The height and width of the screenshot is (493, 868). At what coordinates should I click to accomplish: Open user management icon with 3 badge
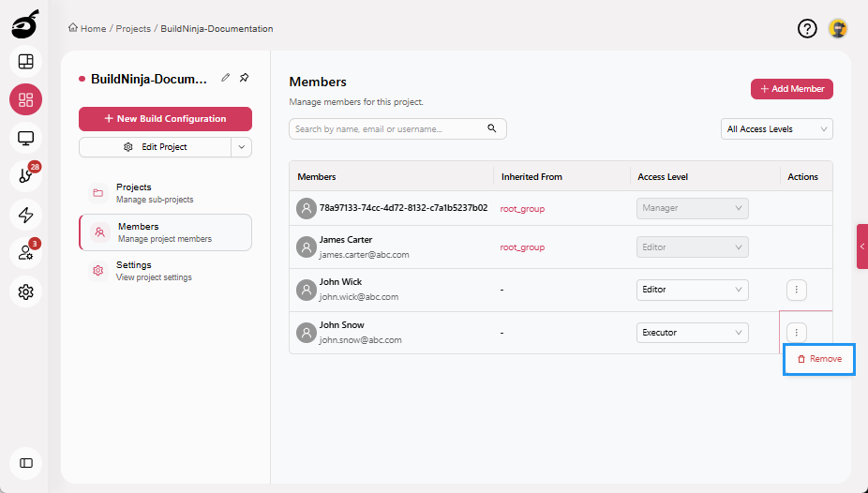point(25,253)
